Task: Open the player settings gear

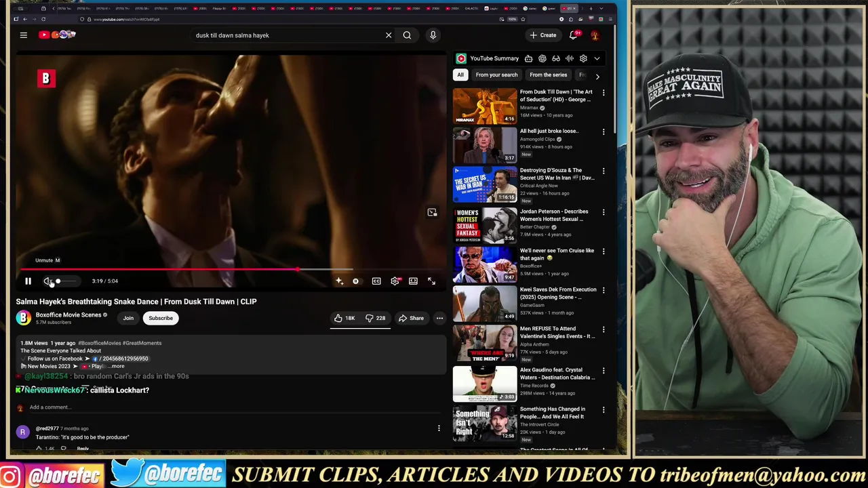Action: [395, 281]
